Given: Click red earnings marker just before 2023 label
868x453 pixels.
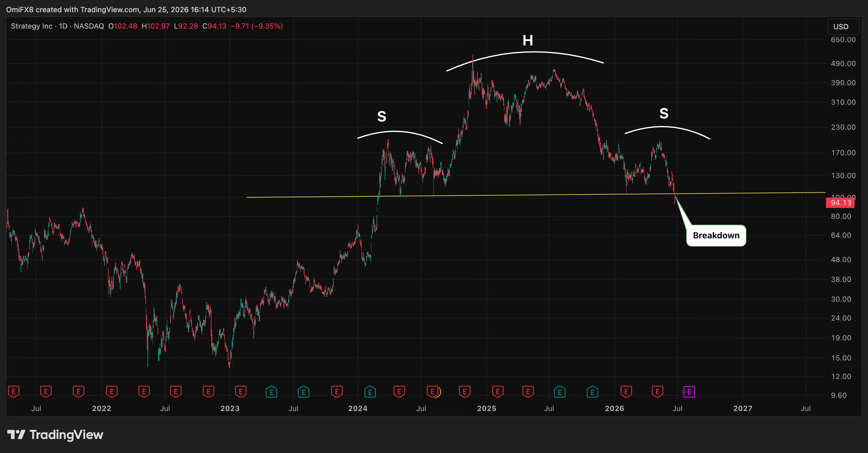Looking at the screenshot, I should pyautogui.click(x=208, y=392).
